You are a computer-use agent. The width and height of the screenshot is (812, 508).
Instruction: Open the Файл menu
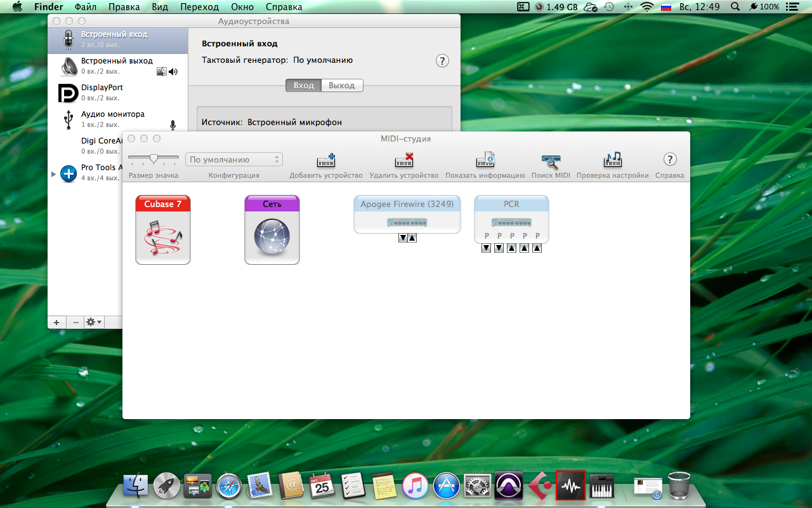click(x=86, y=7)
